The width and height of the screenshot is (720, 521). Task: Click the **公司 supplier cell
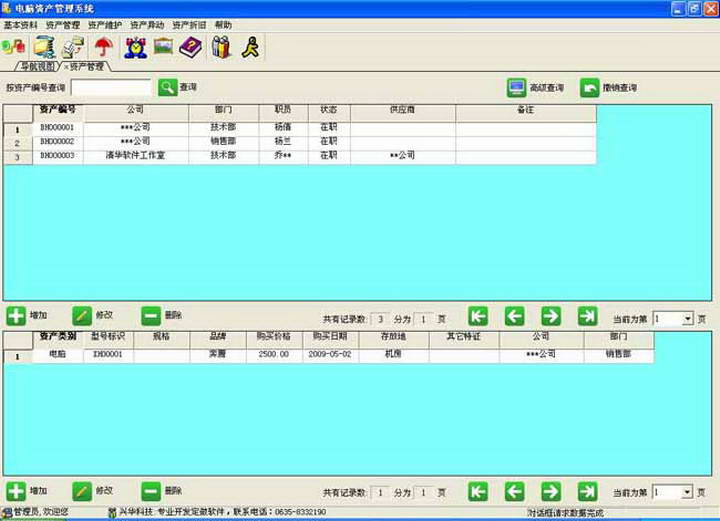pos(403,156)
